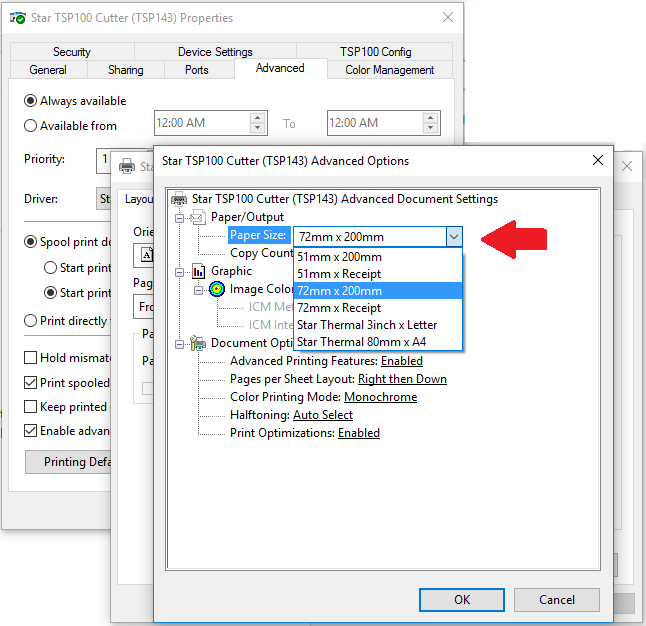Choose highlighted 72mm x 200mm list option

[x=378, y=291]
